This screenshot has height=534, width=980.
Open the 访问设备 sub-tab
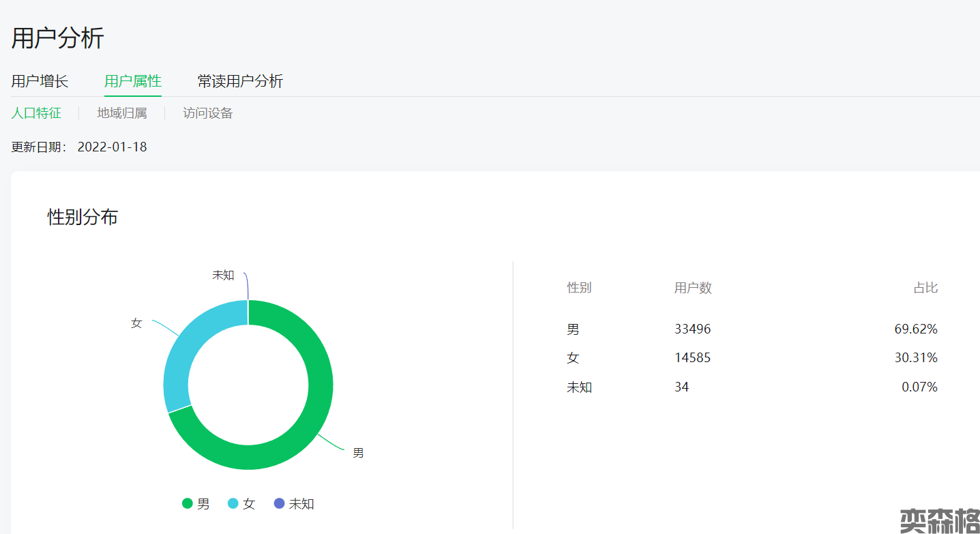[x=207, y=113]
